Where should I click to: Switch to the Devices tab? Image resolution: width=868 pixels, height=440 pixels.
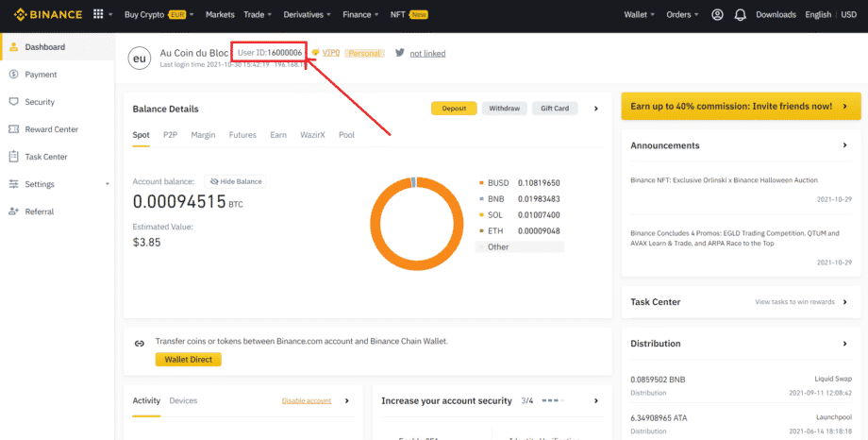tap(183, 400)
